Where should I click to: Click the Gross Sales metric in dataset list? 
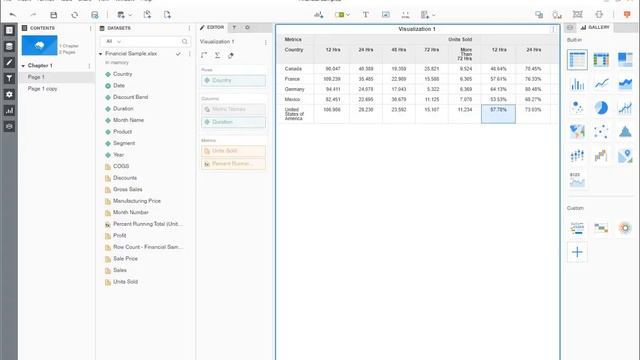click(127, 189)
